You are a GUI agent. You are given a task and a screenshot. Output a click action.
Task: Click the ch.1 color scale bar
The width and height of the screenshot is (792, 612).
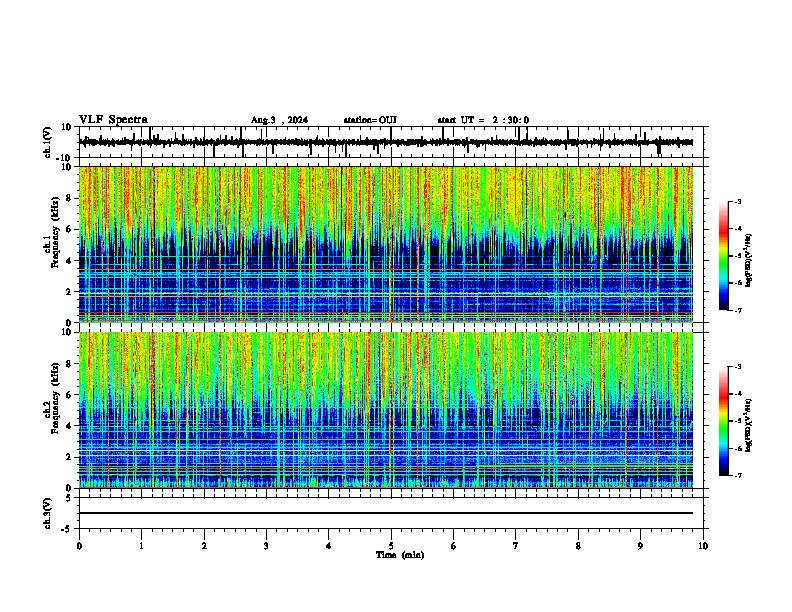click(724, 256)
